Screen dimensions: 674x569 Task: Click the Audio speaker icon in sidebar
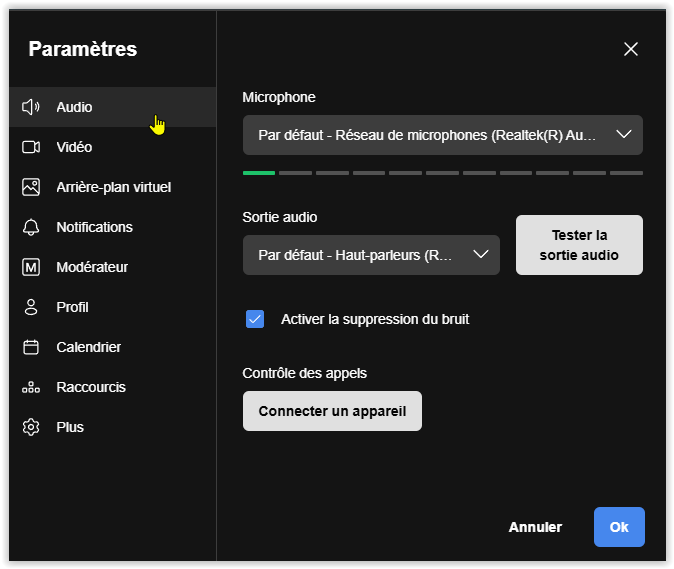click(x=31, y=107)
